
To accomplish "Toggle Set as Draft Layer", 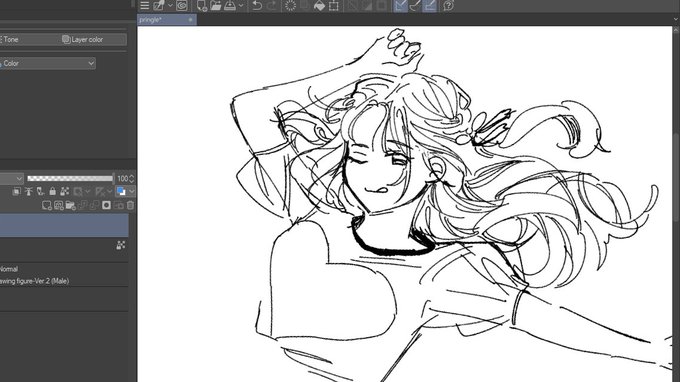I will point(40,191).
